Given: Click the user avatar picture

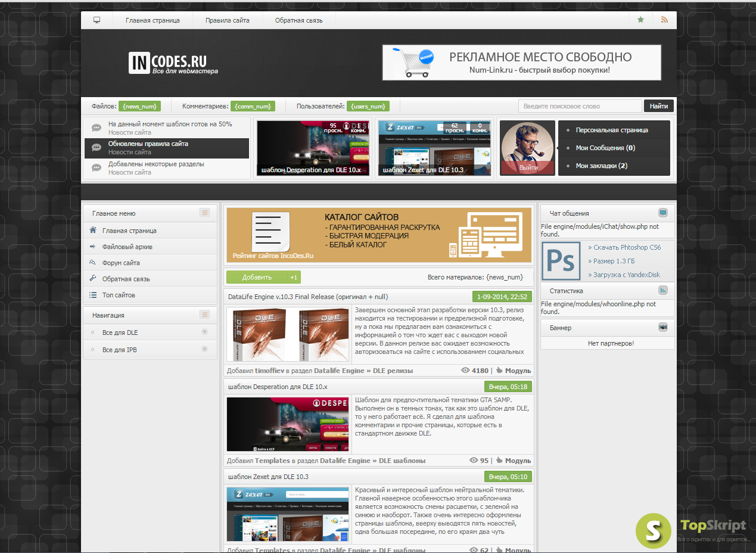Looking at the screenshot, I should coord(528,147).
